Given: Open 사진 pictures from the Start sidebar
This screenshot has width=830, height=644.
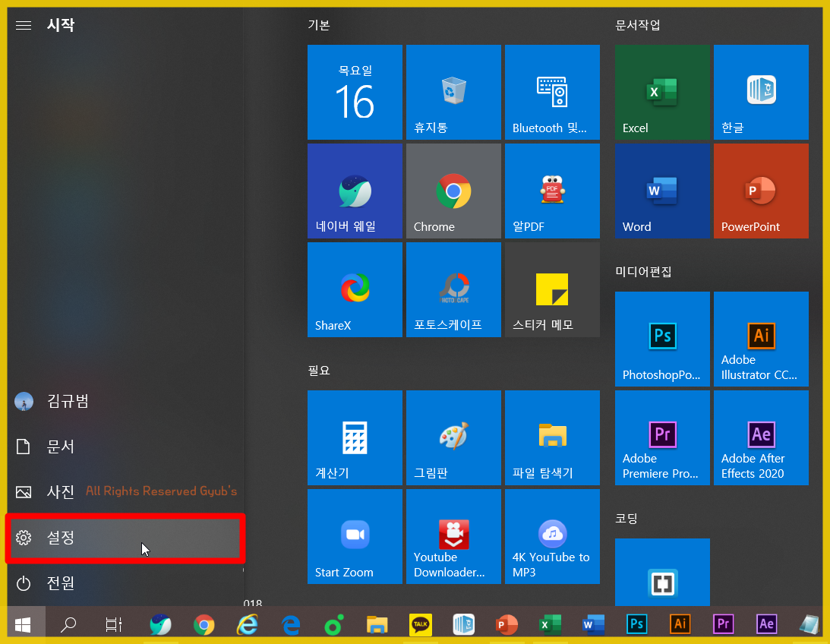Looking at the screenshot, I should [x=125, y=492].
